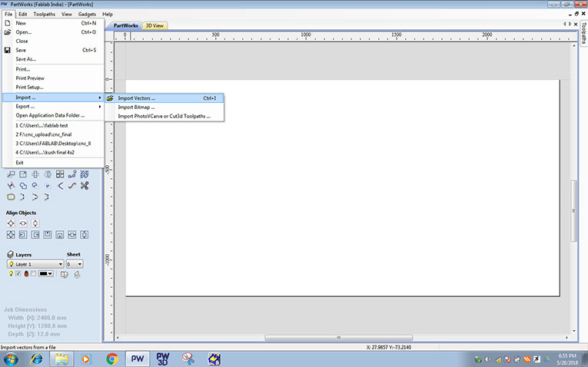Select Print Preview in File menu
Image resolution: width=588 pixels, height=367 pixels.
click(53, 78)
